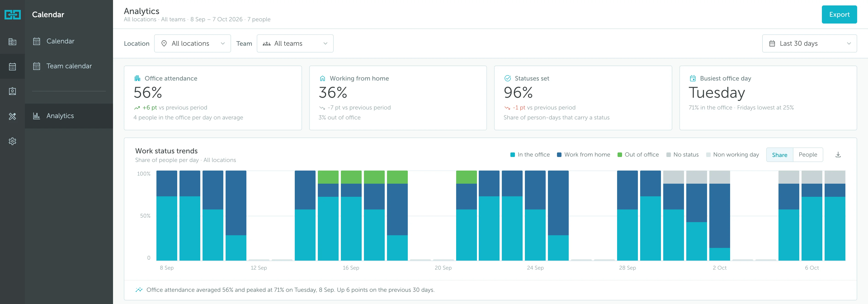The image size is (868, 304).
Task: Open Calendar in the sidebar
Action: click(x=69, y=41)
